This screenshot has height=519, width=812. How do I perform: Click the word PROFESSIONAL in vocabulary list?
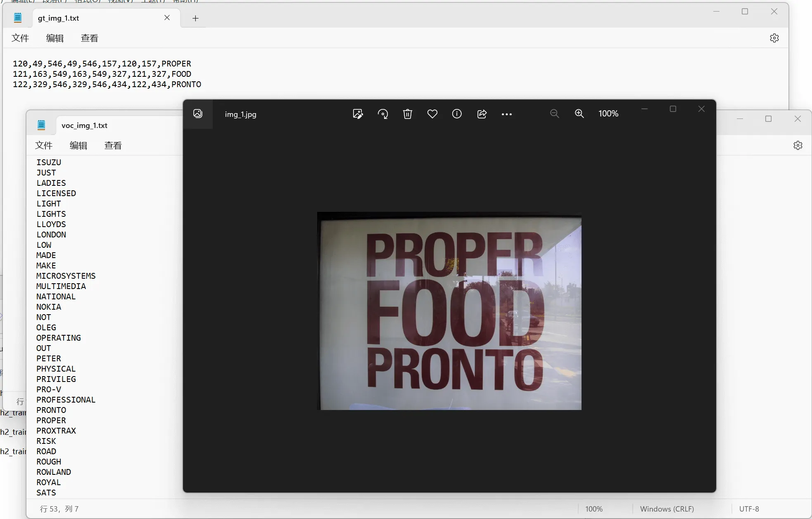(66, 400)
